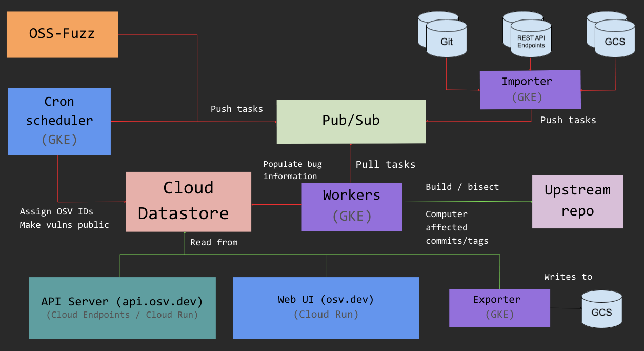644x351 pixels.
Task: Select the API Server (api.osv.dev) box
Action: [x=122, y=308]
